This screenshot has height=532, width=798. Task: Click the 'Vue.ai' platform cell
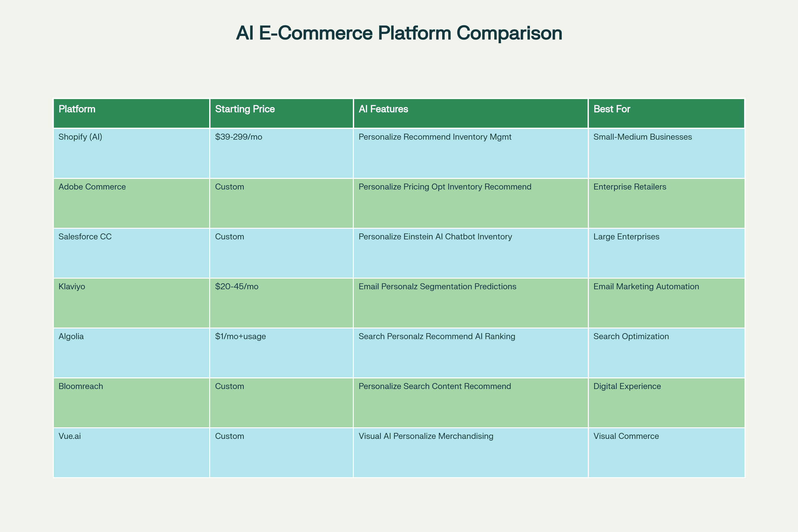tap(132, 453)
